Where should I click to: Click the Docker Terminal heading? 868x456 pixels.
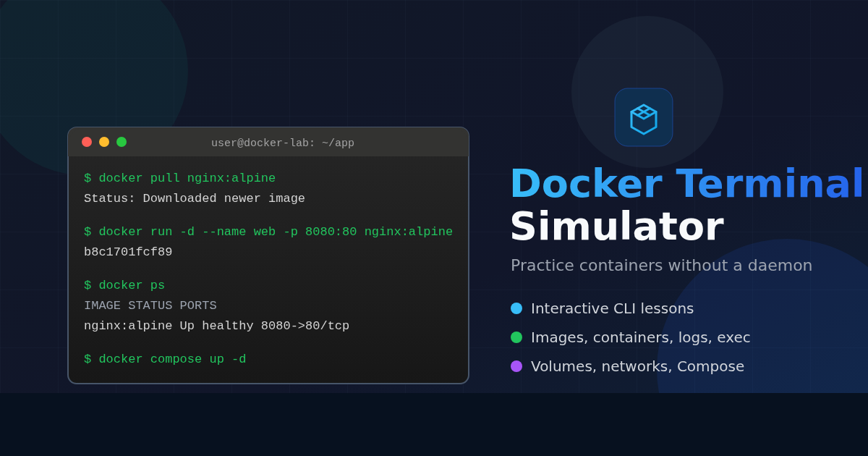[687, 183]
